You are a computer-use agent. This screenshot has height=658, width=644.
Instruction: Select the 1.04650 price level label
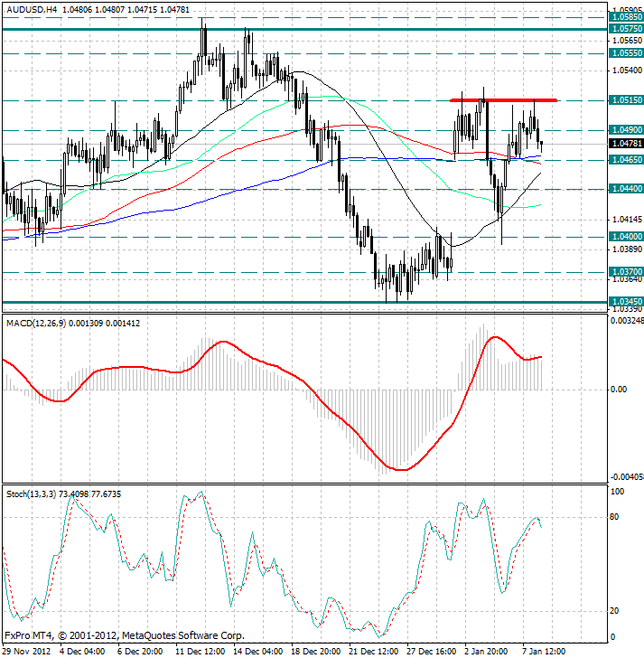tap(626, 159)
